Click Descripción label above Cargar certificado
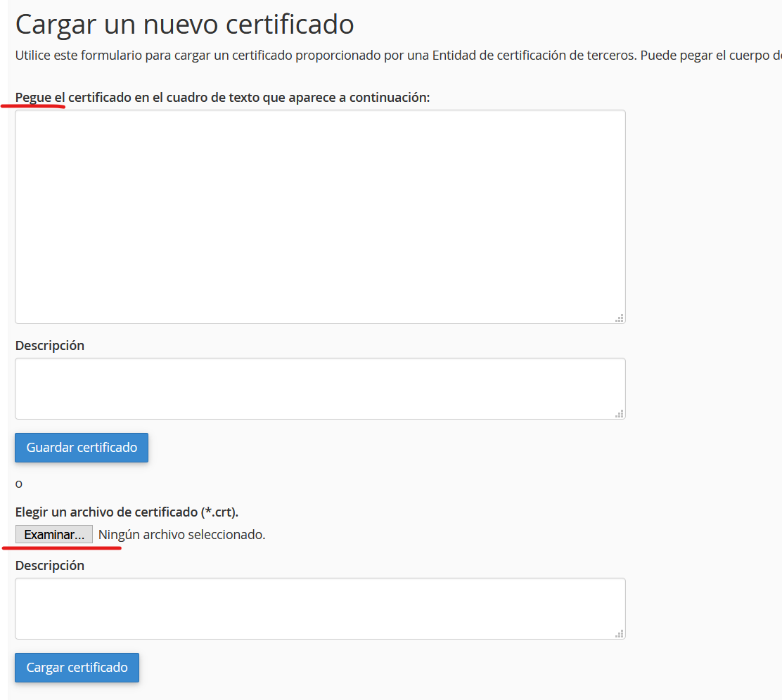Image resolution: width=782 pixels, height=700 pixels. pos(50,566)
